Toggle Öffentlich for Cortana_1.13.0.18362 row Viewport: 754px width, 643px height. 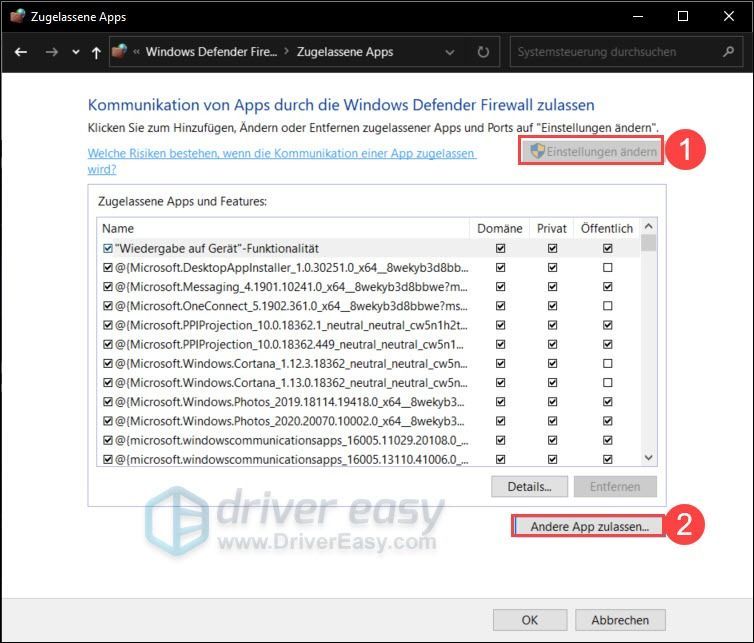pos(608,383)
